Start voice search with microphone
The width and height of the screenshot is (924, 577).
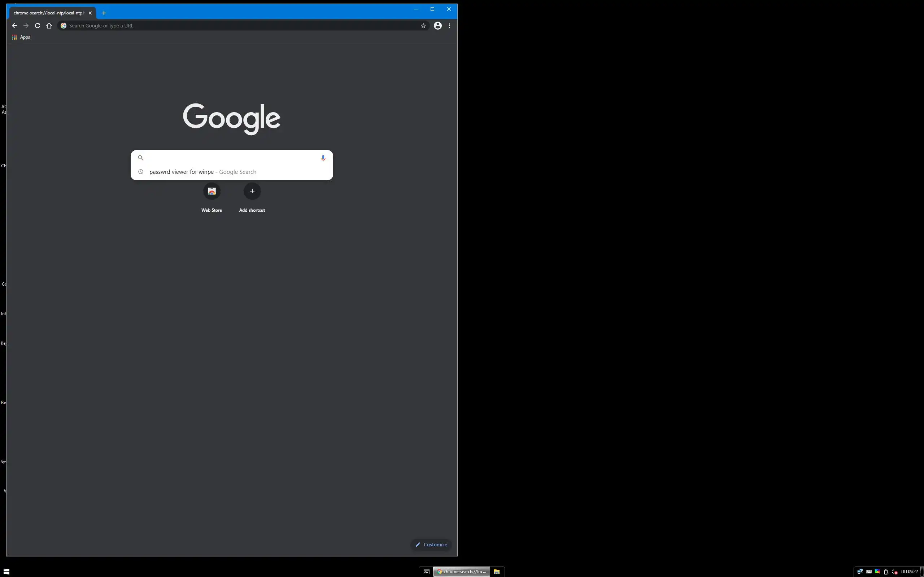[323, 158]
